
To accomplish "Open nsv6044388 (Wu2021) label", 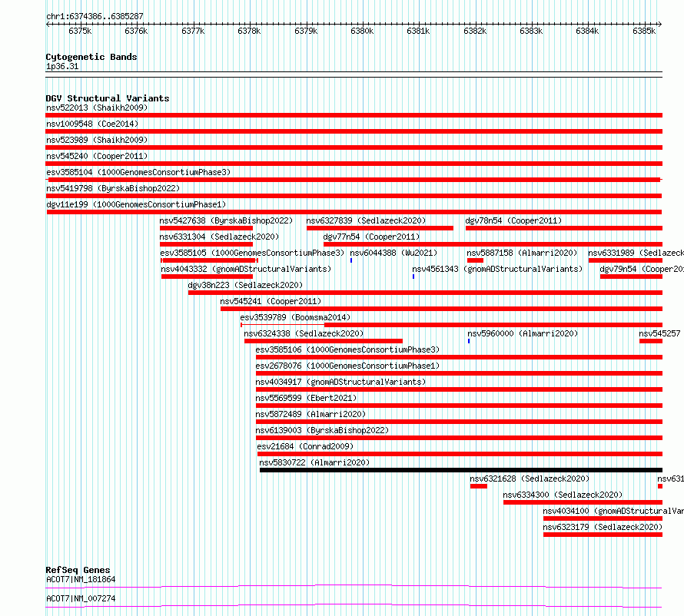I will (393, 253).
